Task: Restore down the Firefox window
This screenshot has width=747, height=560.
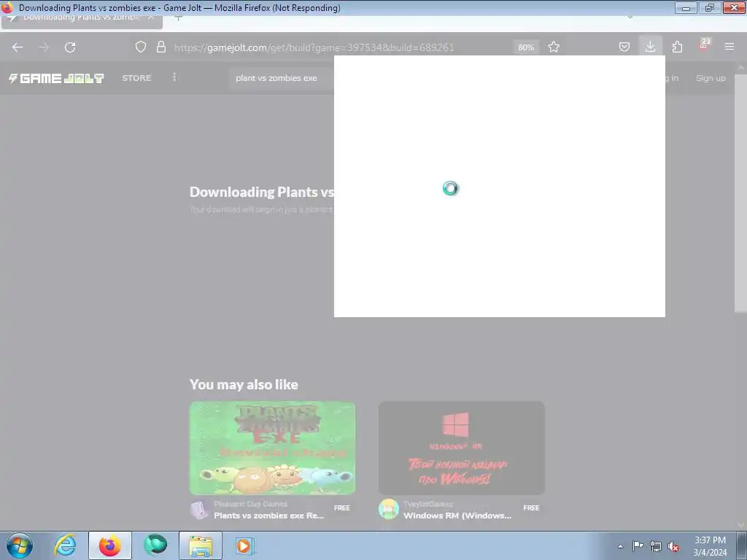Action: pyautogui.click(x=710, y=7)
